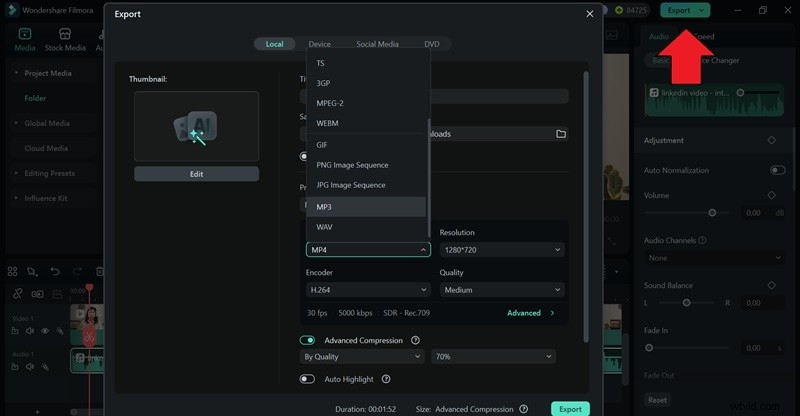Switch to the Social Media tab

click(x=376, y=44)
